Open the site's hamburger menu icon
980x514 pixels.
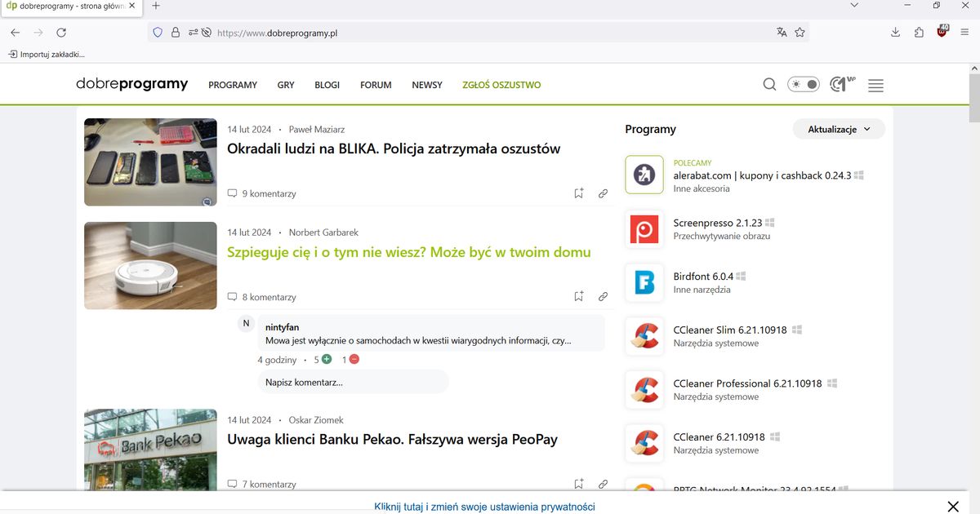(x=875, y=84)
